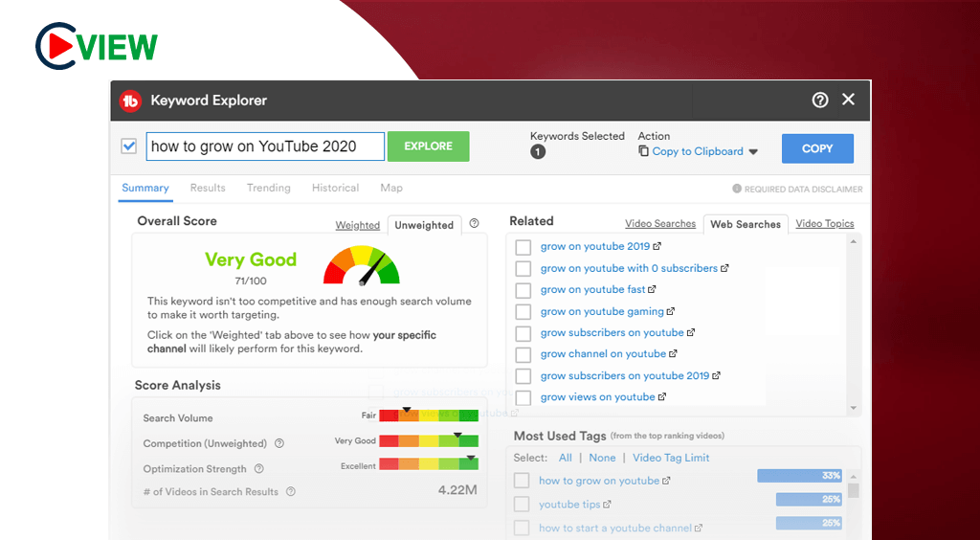Check how to start a youtube channel box
This screenshot has width=980, height=540.
click(522, 529)
